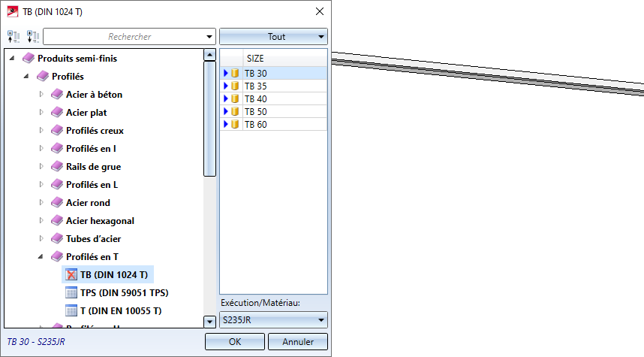644x357 pixels.
Task: Select the TB 35 size row
Action: click(x=273, y=86)
